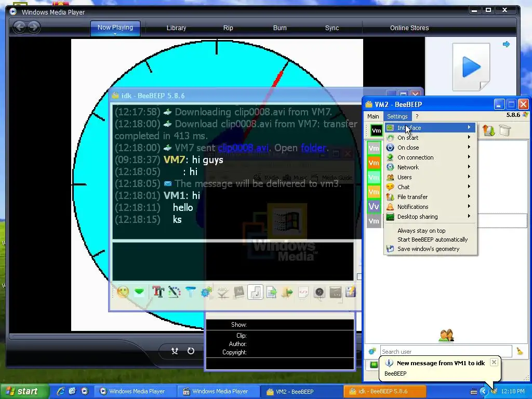532x399 pixels.
Task: Switch to Media Player Sync tab
Action: (x=332, y=28)
